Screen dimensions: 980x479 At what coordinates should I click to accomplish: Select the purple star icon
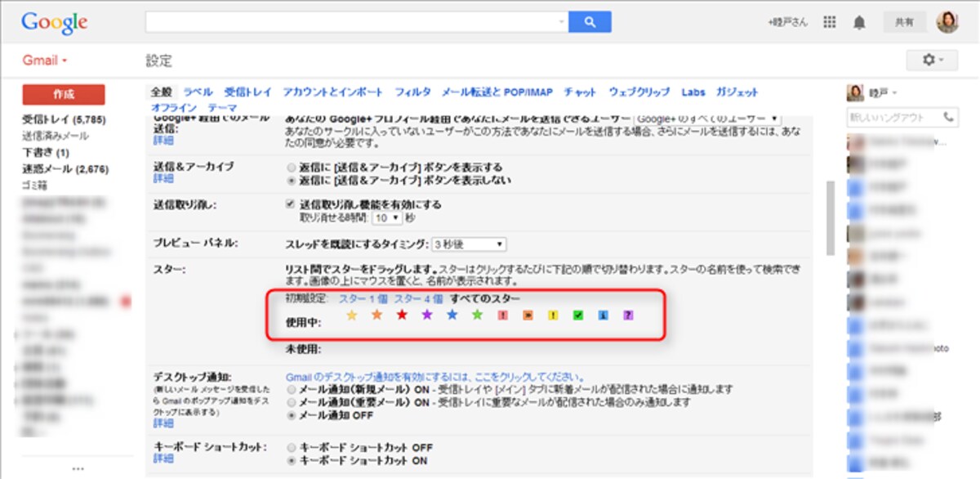click(x=426, y=315)
